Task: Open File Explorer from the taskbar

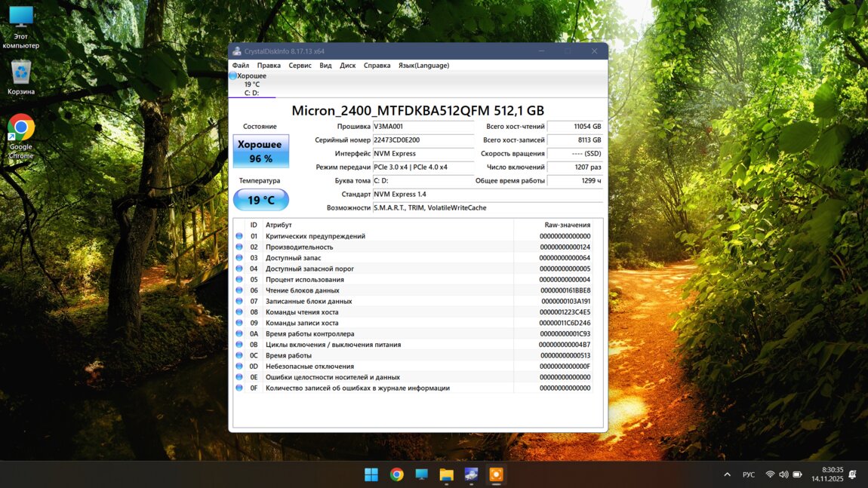Action: click(x=446, y=474)
